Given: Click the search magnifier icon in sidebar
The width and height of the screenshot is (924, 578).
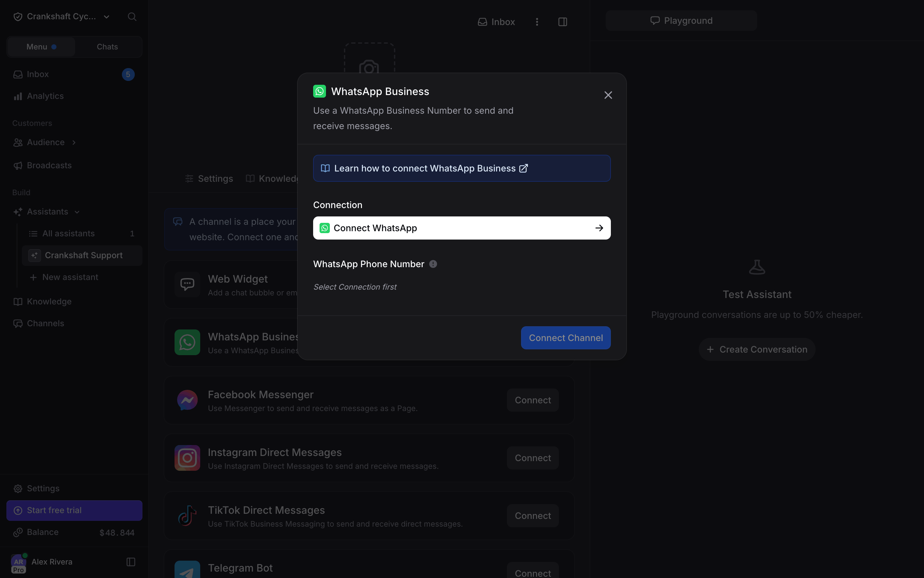Looking at the screenshot, I should point(132,17).
